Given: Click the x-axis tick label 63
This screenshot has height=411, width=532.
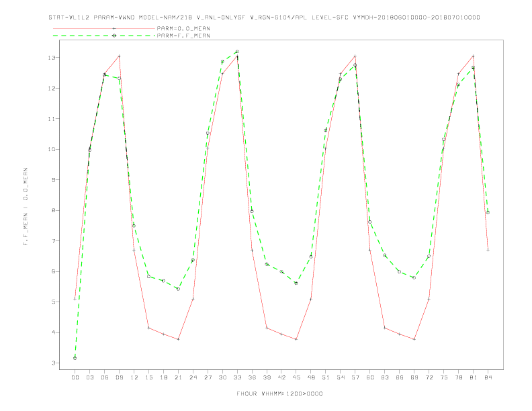Looking at the screenshot, I should 385,377.
